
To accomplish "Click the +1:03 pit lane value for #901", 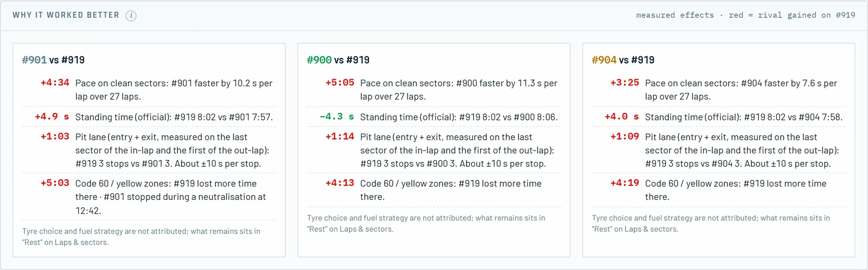I will (x=55, y=136).
